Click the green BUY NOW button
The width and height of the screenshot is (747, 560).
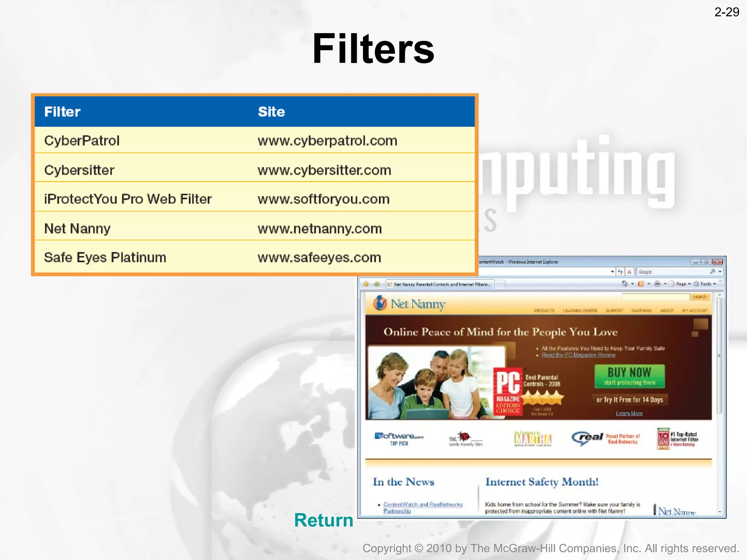click(630, 376)
